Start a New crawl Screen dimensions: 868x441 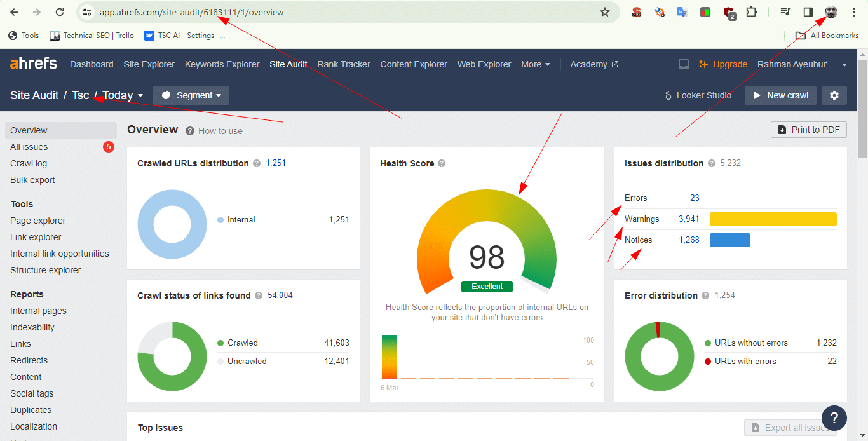pyautogui.click(x=780, y=95)
